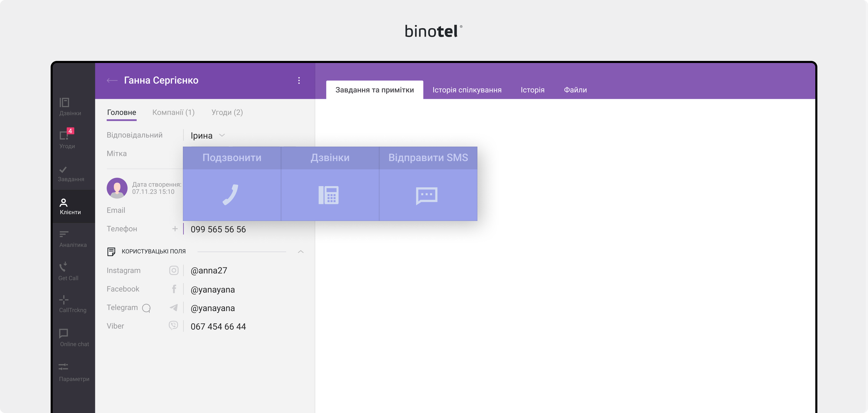Open the Історія tab
The image size is (868, 413).
click(533, 90)
